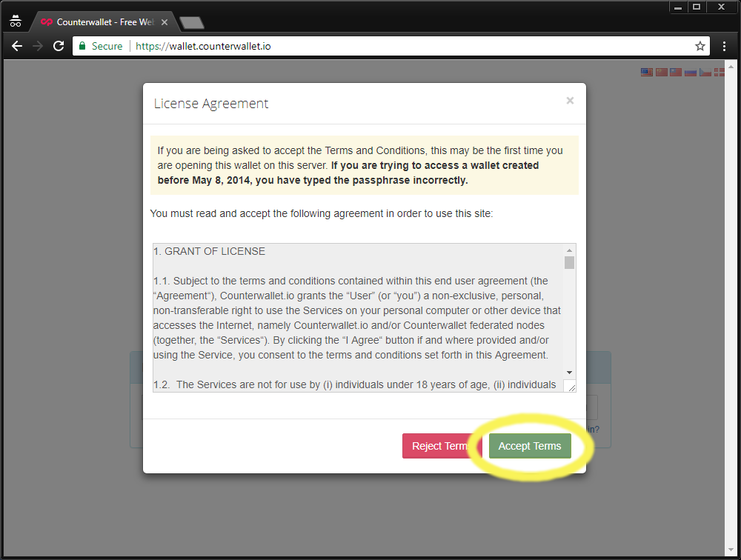Go back using the browser arrow
This screenshot has height=560, width=741.
(x=17, y=46)
